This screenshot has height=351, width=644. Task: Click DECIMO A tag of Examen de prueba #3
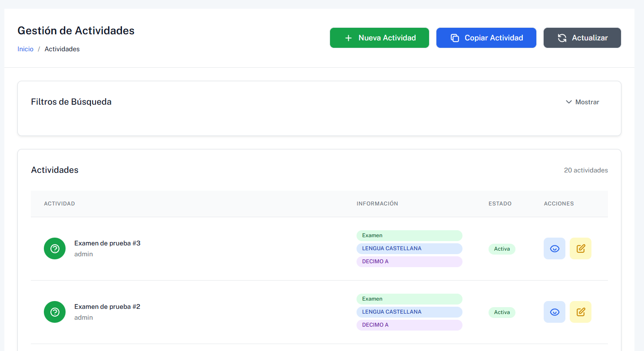click(x=410, y=262)
